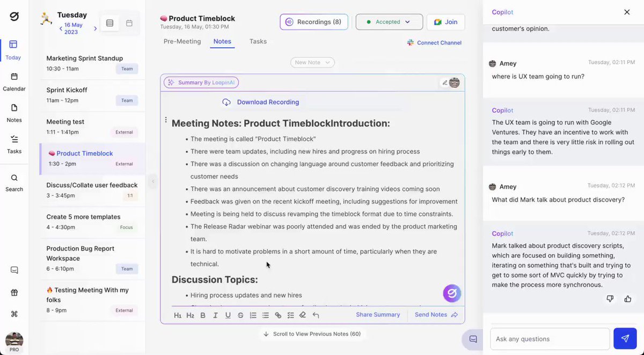Switch to the Notes tab
Image resolution: width=644 pixels, height=355 pixels.
pos(222,41)
